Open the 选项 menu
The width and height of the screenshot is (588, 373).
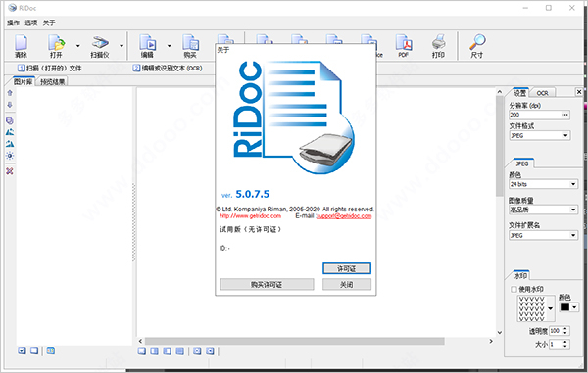(x=31, y=23)
